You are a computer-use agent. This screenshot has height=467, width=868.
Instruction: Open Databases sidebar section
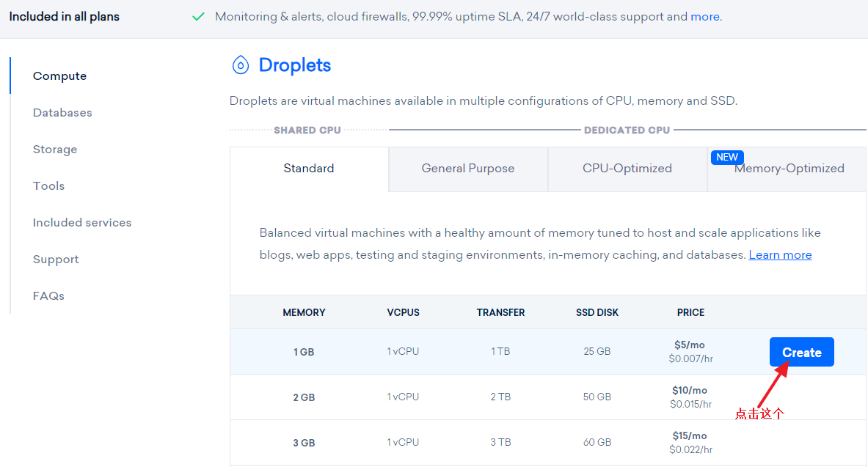coord(62,113)
